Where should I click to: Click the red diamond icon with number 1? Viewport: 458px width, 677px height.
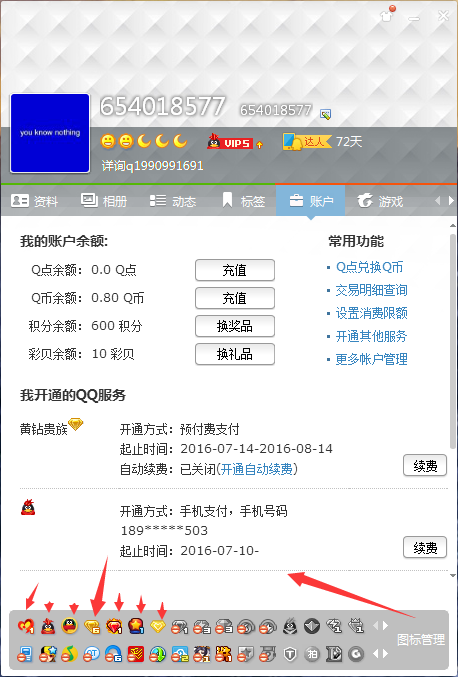click(114, 626)
